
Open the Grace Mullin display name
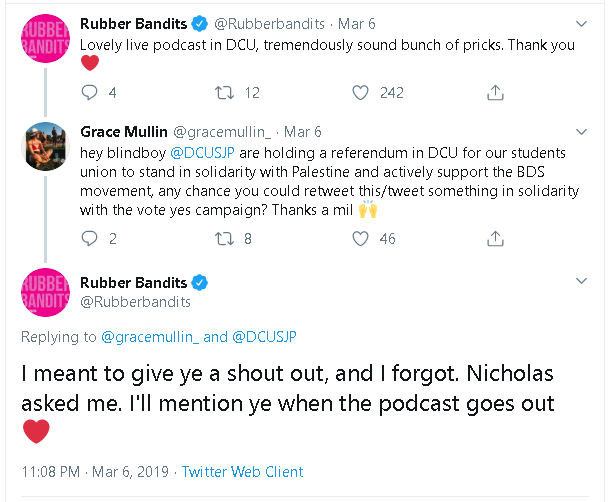tap(125, 132)
